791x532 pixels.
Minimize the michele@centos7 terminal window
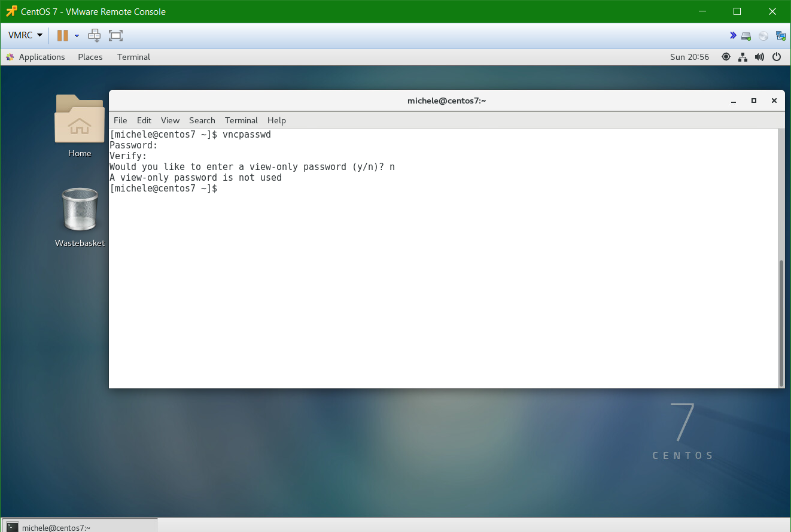[734, 101]
